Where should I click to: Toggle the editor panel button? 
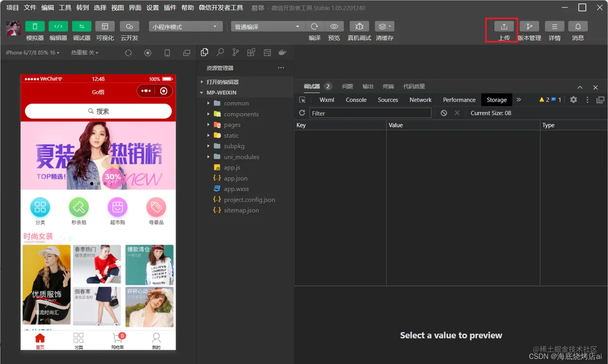[x=58, y=27]
